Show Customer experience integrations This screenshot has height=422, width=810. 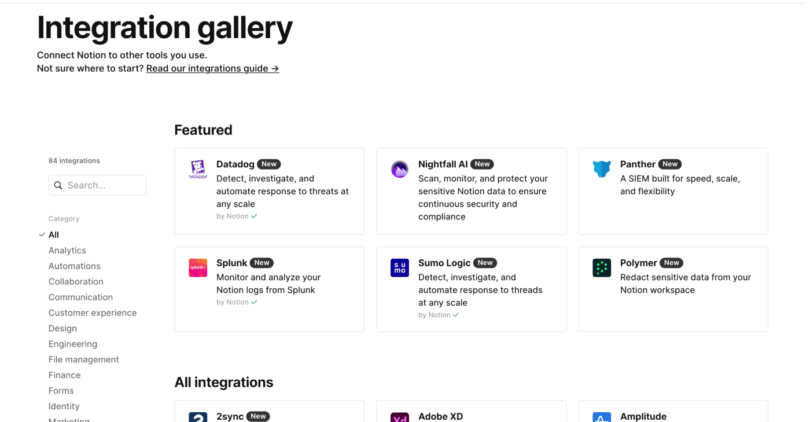coord(92,313)
